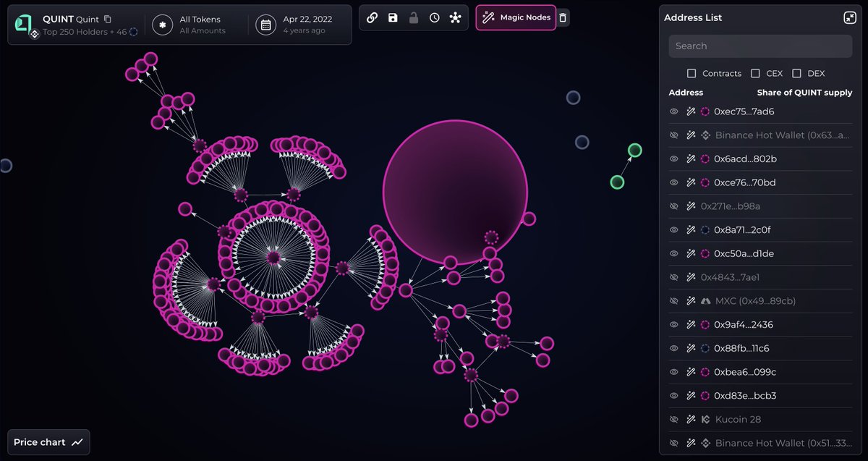Click the Top 250 Holders + 46 label
Image resolution: width=868 pixels, height=461 pixels.
[x=85, y=31]
